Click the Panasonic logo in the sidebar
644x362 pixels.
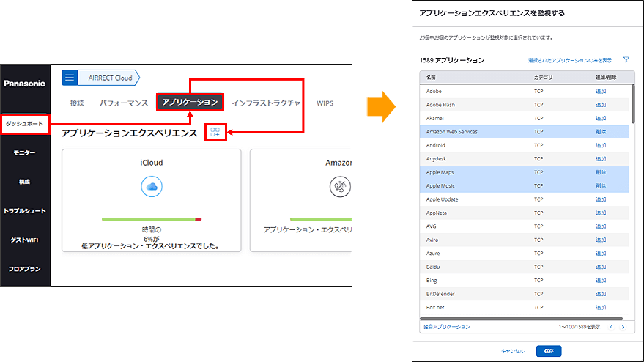24,84
